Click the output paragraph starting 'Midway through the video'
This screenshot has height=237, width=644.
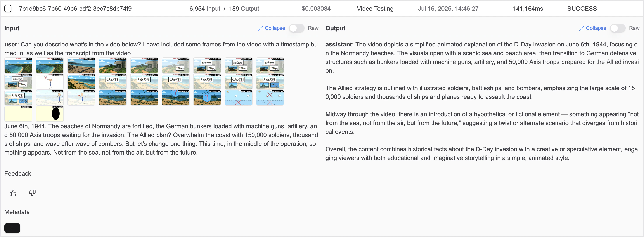482,123
